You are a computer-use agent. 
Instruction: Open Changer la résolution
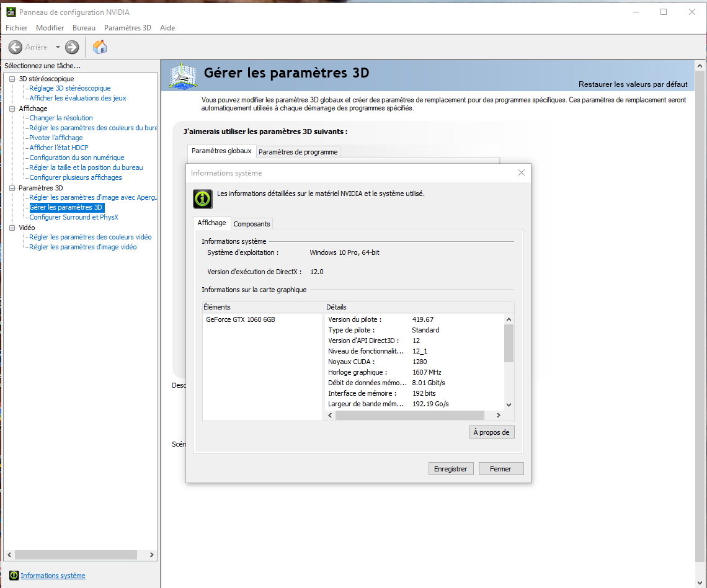coord(61,118)
